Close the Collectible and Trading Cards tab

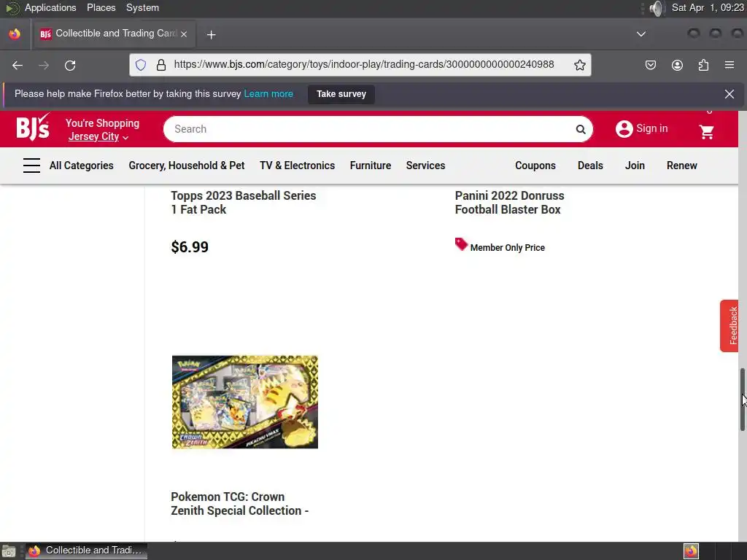pos(184,34)
